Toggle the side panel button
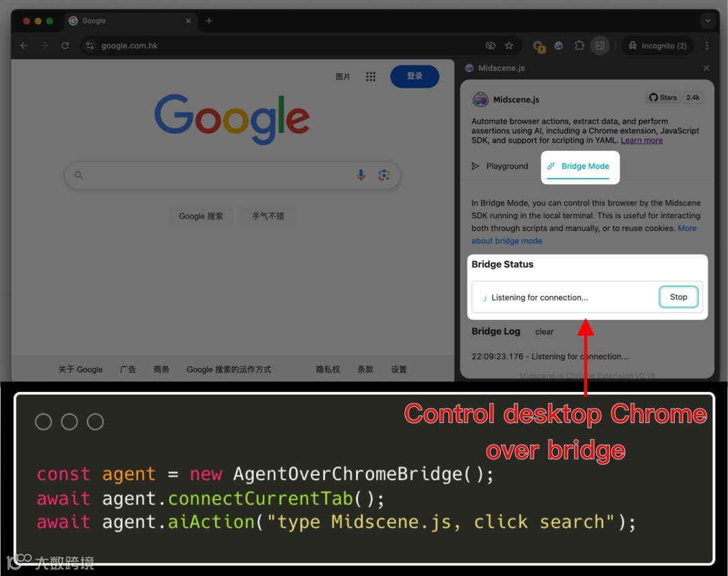The image size is (728, 576). tap(600, 46)
